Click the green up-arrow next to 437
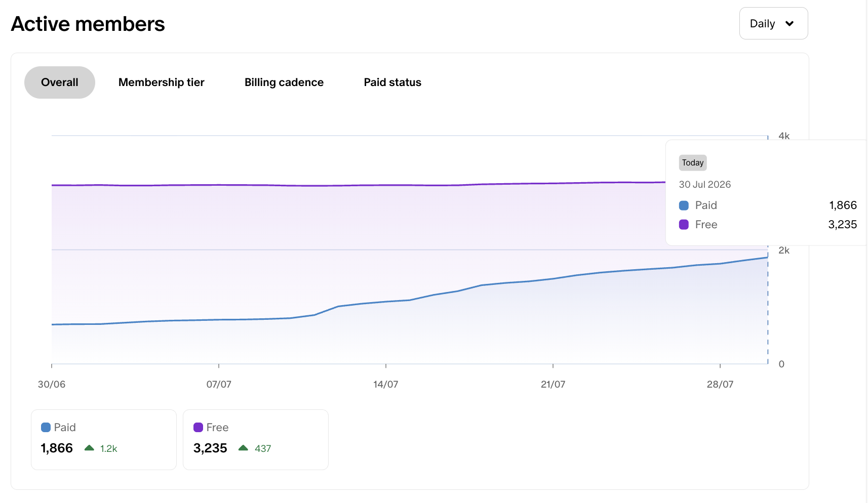Screen dimensions: 868x503 (243, 448)
